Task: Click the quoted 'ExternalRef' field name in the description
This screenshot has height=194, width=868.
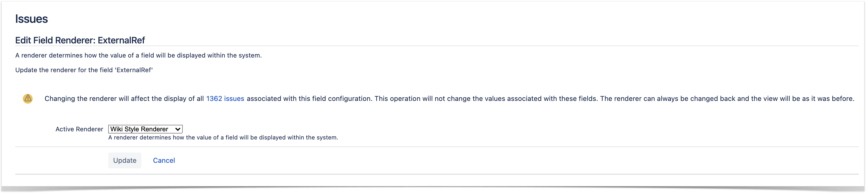Action: click(x=134, y=70)
